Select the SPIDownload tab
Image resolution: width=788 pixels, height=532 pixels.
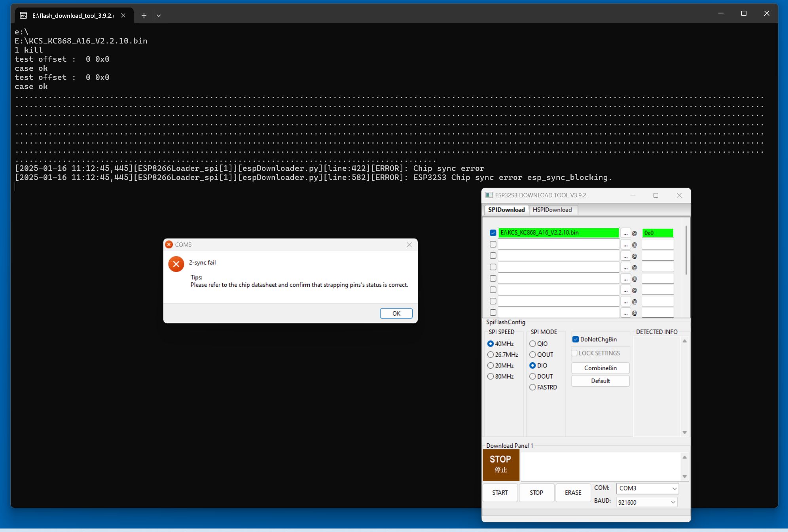(506, 210)
